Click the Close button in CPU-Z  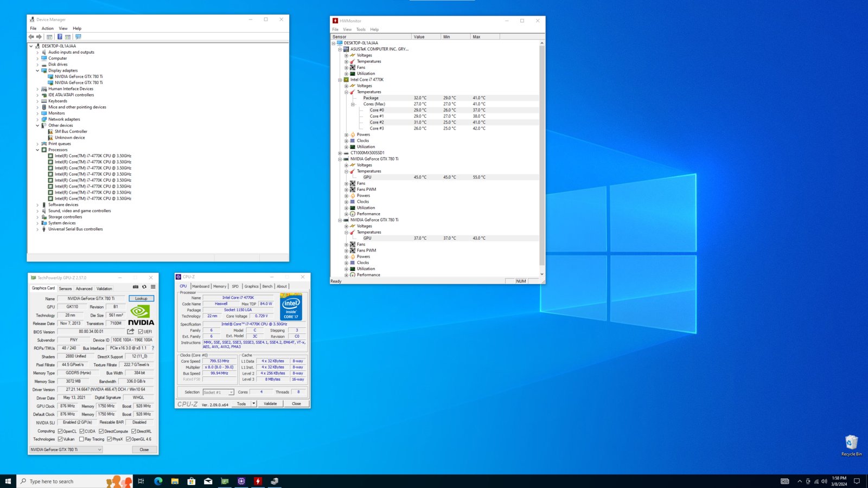(296, 403)
